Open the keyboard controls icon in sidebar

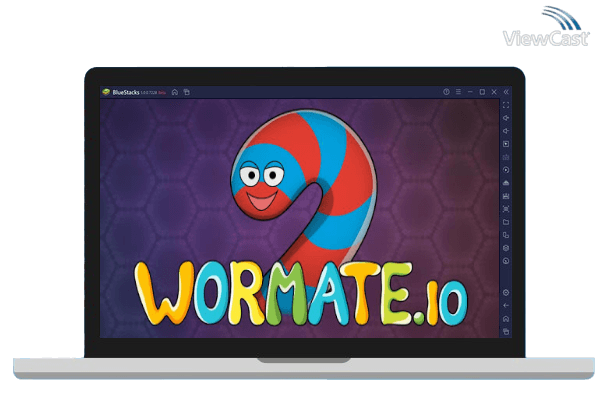[506, 157]
